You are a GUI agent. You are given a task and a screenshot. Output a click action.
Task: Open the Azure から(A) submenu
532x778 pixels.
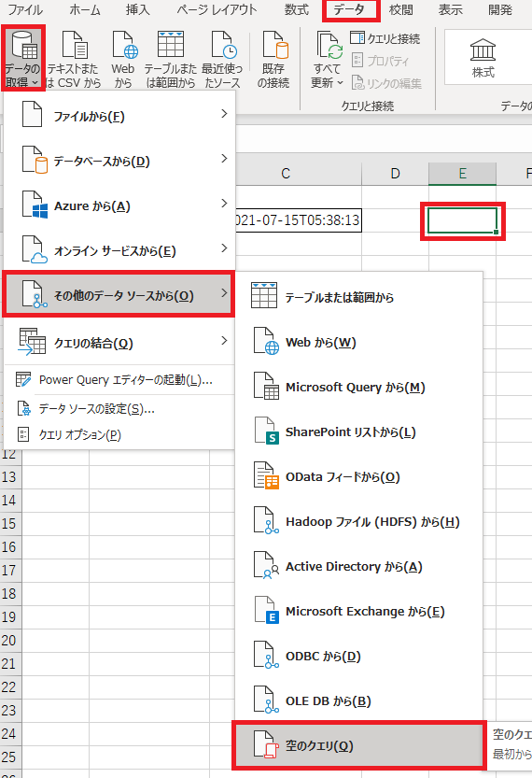[x=119, y=205]
